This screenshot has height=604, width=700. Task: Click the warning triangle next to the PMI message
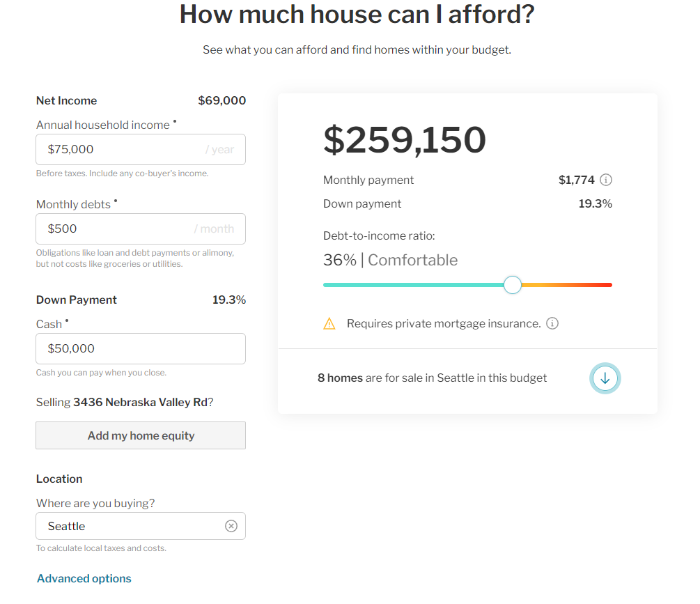tap(329, 323)
